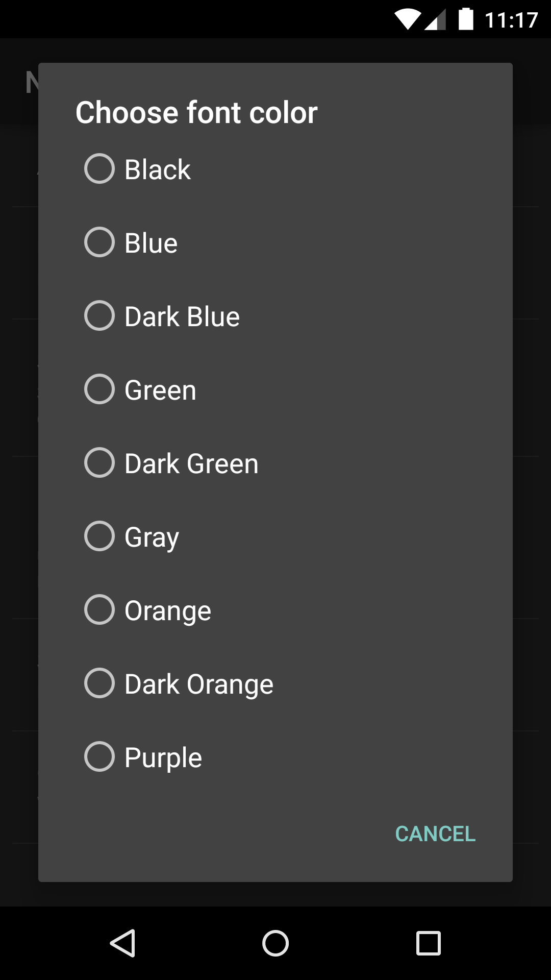Image resolution: width=551 pixels, height=980 pixels.
Task: Click the "Choose font color" dialog title
Action: click(x=196, y=112)
